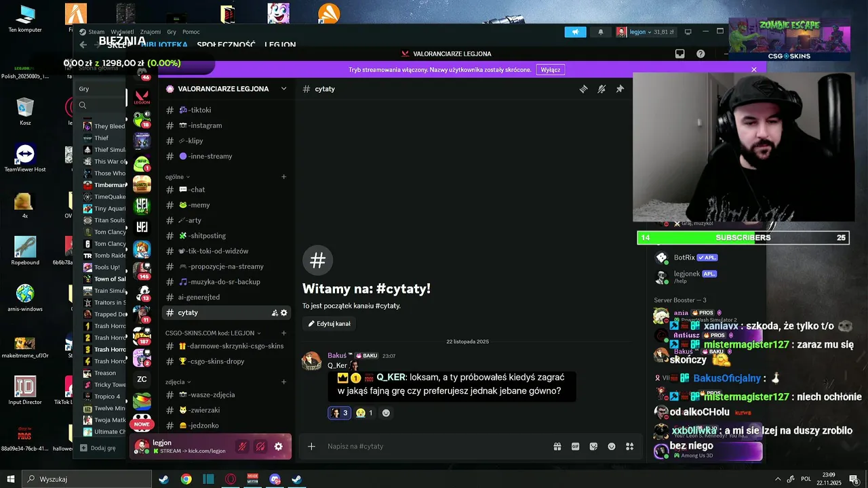
Task: Click Opera icon in taskbar
Action: click(x=231, y=479)
